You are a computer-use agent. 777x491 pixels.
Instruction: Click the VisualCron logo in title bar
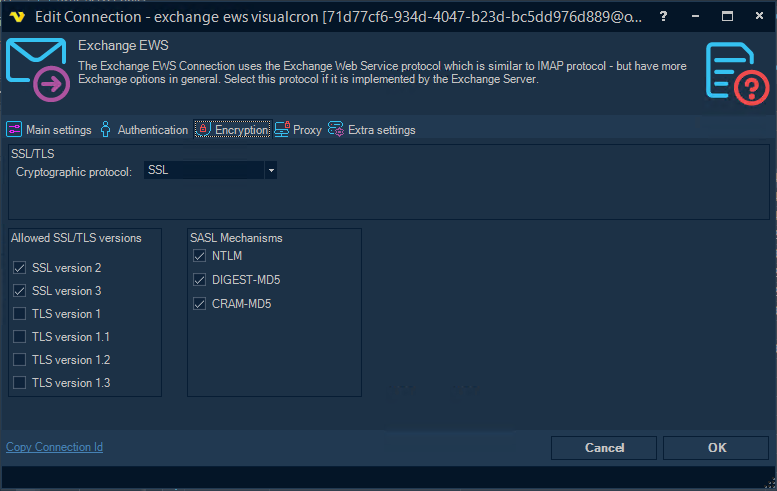coord(17,17)
